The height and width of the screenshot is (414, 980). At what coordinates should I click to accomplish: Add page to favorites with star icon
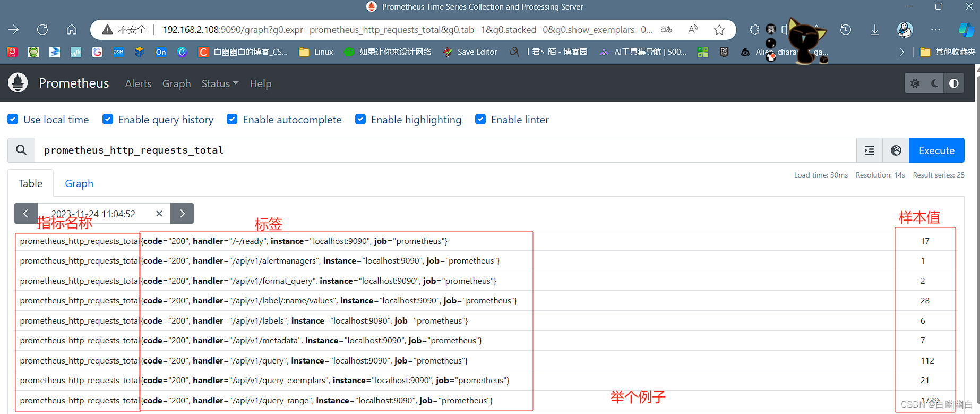pos(719,30)
